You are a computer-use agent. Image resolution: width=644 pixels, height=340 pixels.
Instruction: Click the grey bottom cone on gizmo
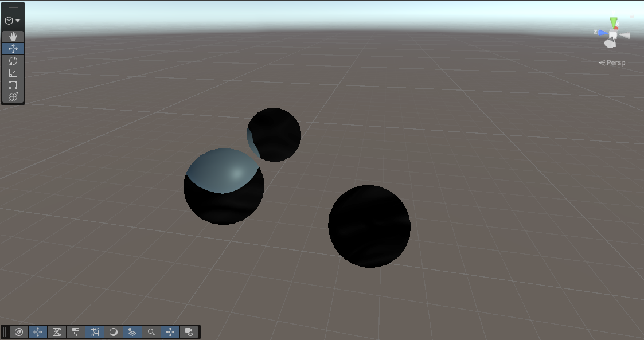coord(610,42)
